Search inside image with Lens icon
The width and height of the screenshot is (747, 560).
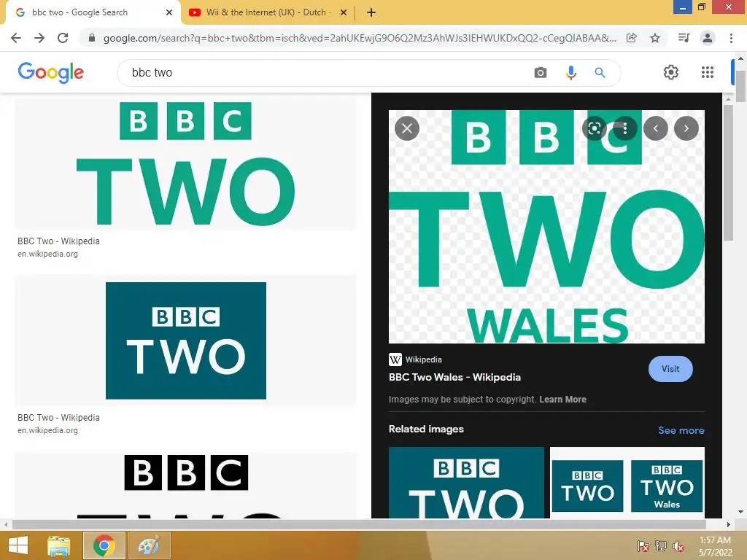pos(594,128)
